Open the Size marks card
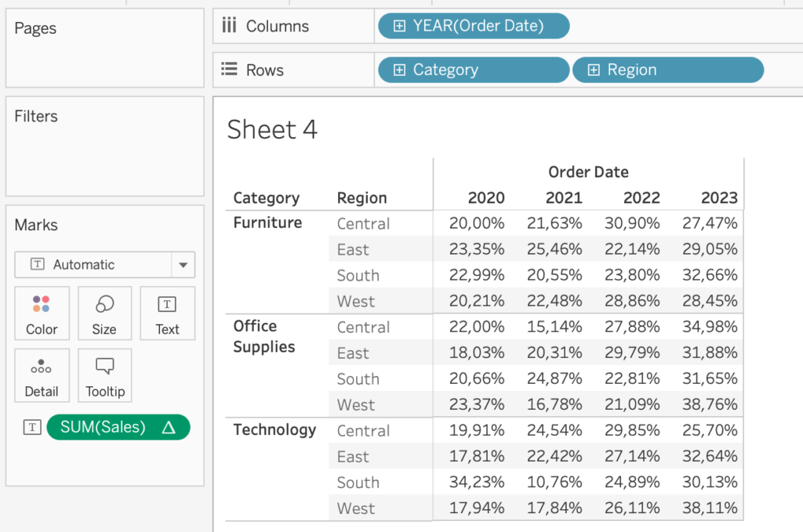The image size is (803, 532). [104, 313]
